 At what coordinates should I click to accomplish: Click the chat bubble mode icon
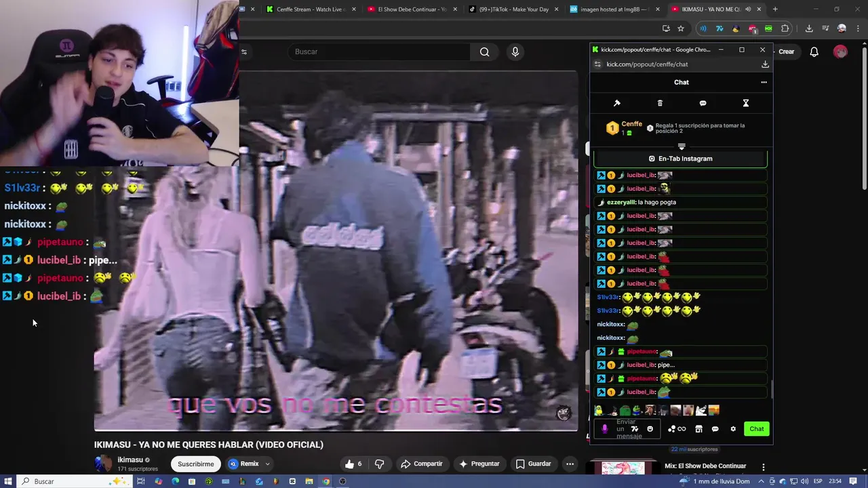click(703, 103)
